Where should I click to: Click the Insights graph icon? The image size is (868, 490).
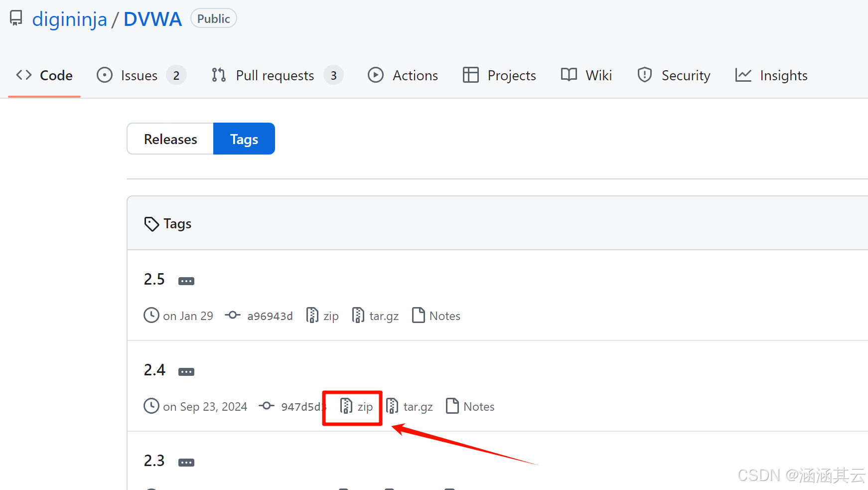pos(743,75)
